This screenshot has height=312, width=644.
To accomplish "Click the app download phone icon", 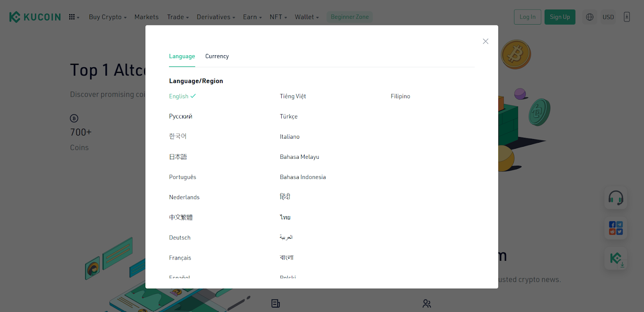I will pyautogui.click(x=627, y=17).
